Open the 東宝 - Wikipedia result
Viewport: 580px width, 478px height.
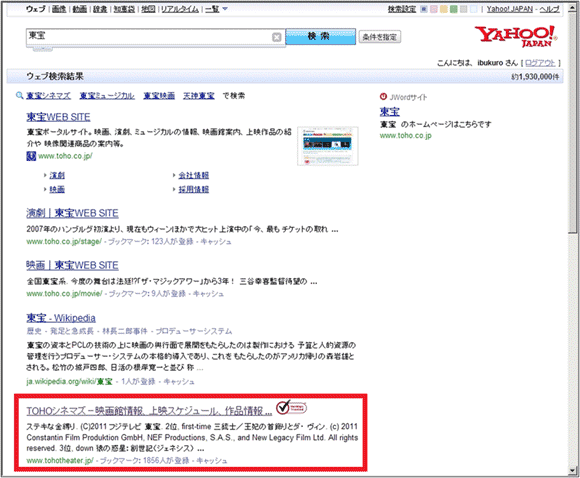point(61,318)
